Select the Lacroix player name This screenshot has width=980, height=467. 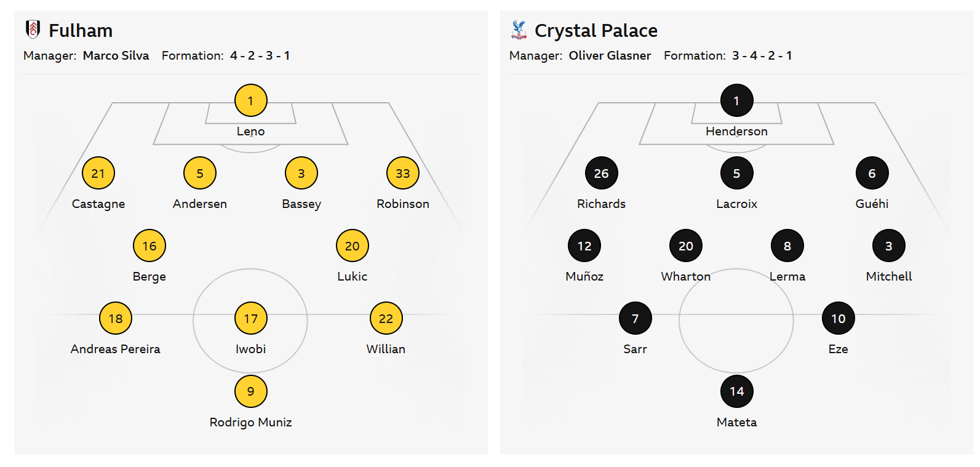(736, 204)
